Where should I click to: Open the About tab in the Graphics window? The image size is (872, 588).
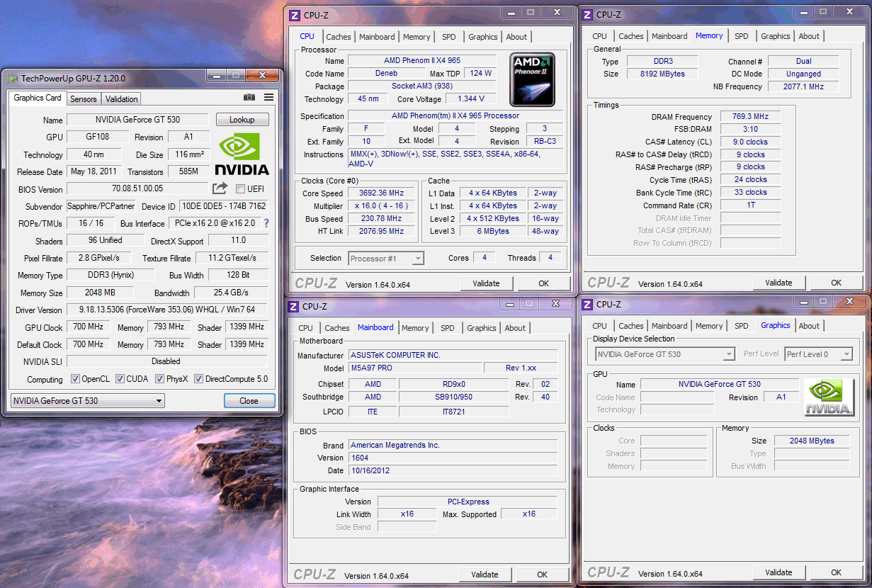tap(809, 326)
